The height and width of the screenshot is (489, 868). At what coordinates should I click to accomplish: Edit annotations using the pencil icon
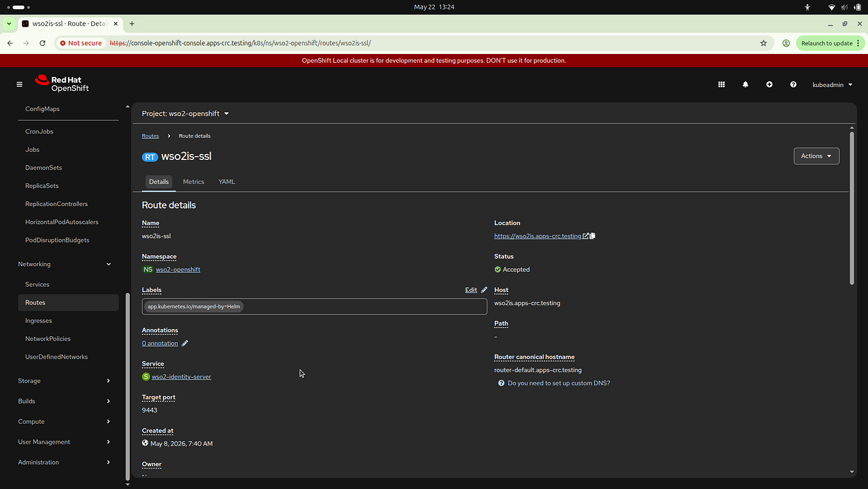[x=185, y=343]
